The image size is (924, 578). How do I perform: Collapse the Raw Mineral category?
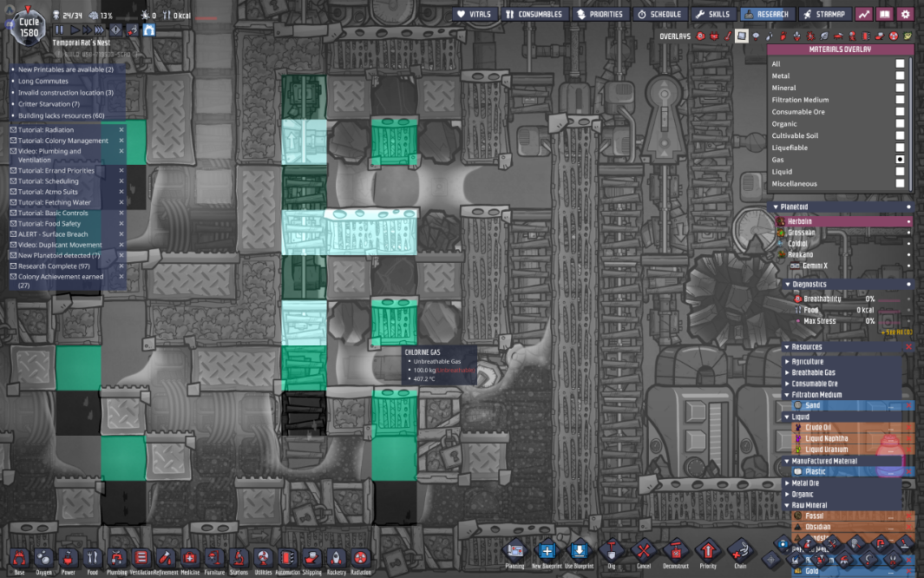tap(787, 505)
